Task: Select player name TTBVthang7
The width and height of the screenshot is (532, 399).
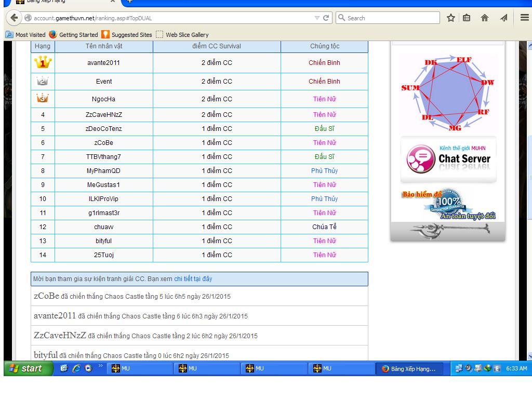Action: [x=103, y=157]
